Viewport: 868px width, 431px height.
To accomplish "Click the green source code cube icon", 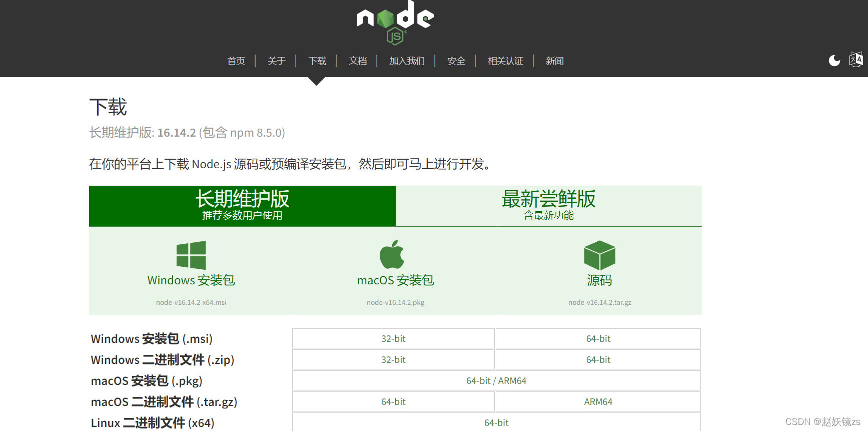I will [x=599, y=255].
